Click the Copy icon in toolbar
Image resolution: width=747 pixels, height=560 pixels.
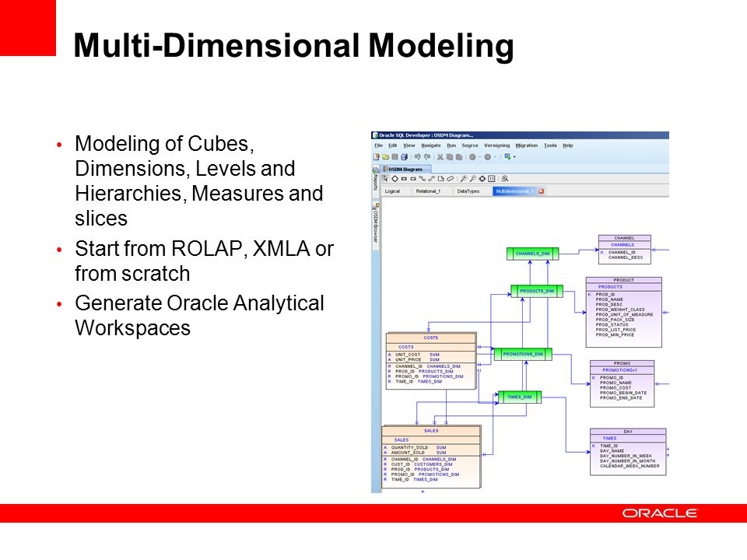450,156
